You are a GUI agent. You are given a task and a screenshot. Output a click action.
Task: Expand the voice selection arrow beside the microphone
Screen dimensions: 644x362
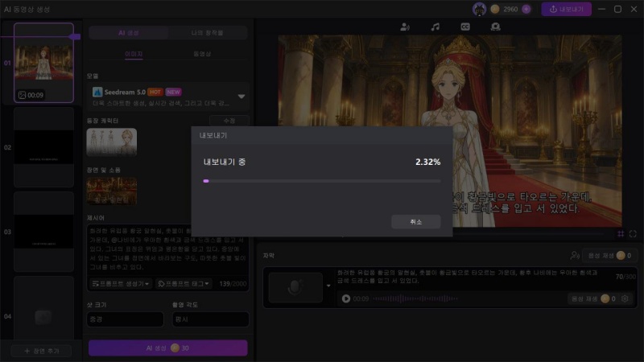point(328,286)
